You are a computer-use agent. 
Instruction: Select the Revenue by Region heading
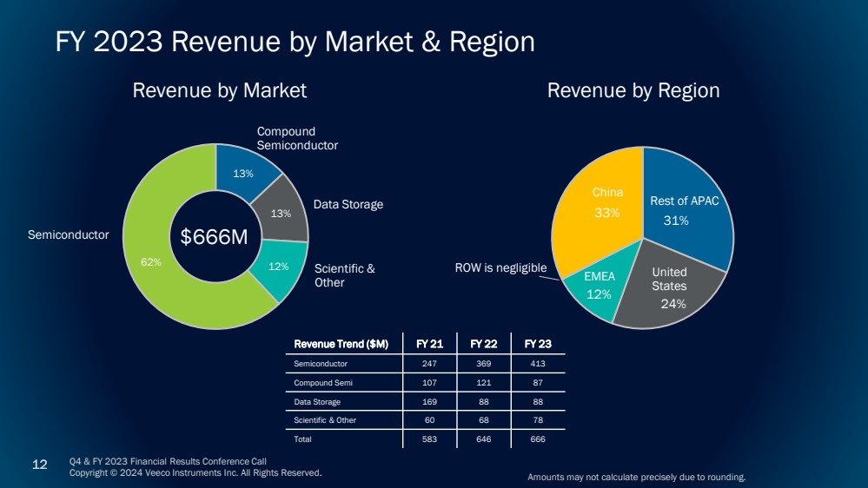633,90
